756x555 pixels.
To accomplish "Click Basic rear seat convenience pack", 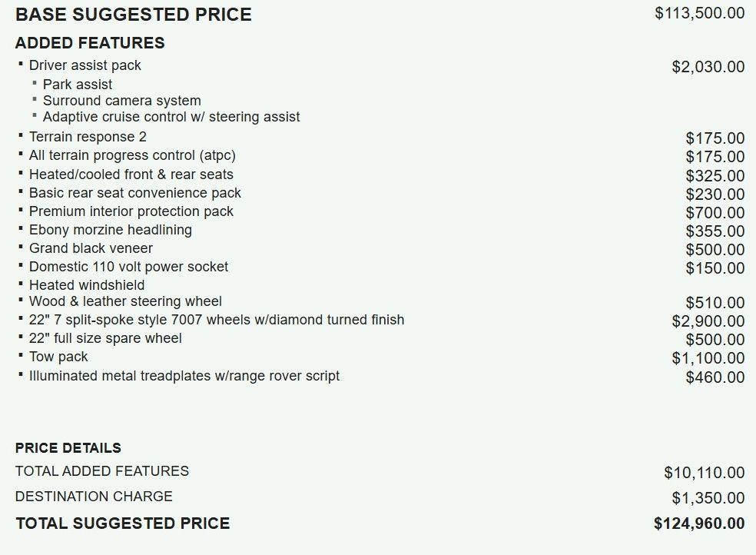I will point(135,193).
